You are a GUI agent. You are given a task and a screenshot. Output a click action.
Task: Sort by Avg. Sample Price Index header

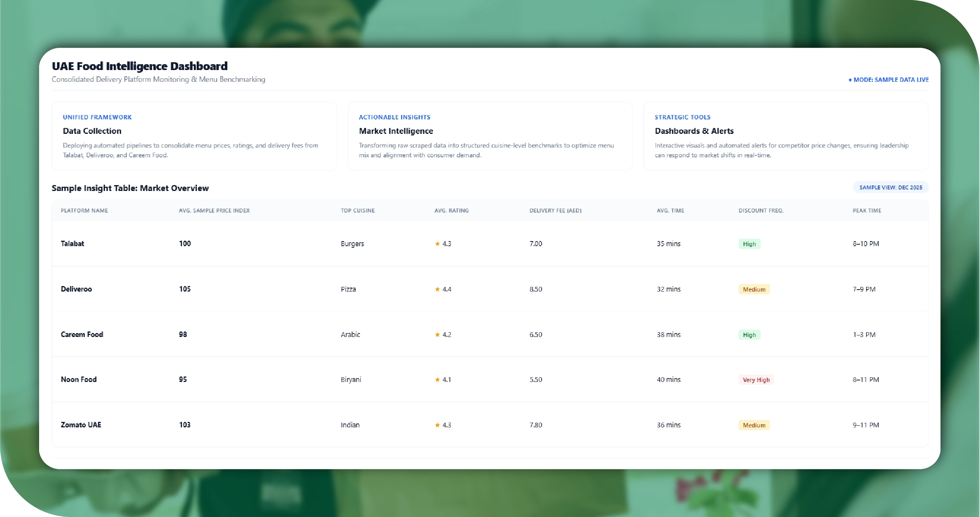point(214,211)
